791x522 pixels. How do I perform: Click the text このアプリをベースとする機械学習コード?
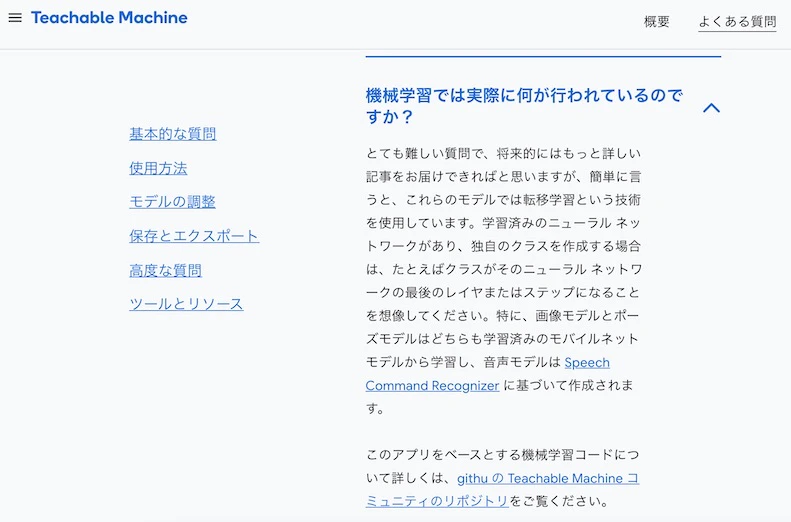click(x=489, y=454)
